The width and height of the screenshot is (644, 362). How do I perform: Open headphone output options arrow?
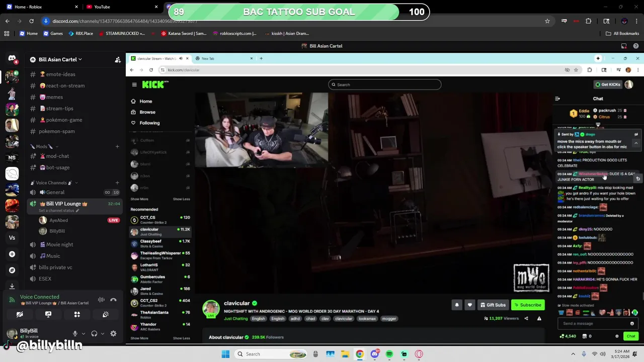103,333
